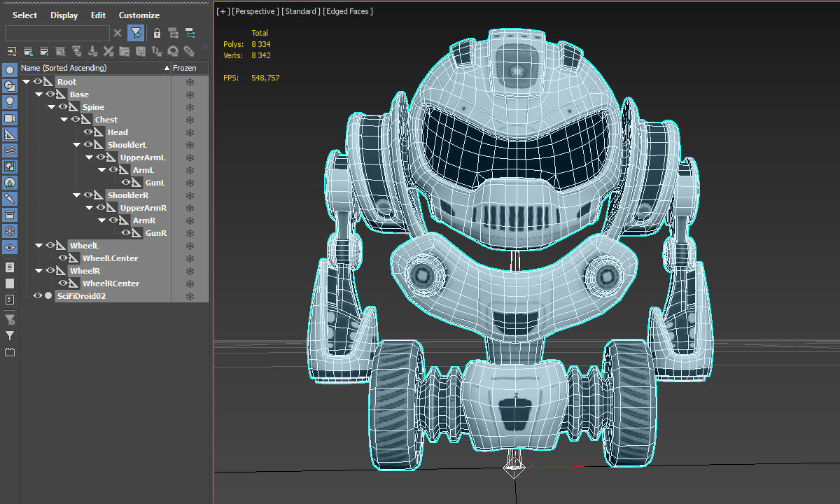The width and height of the screenshot is (840, 504).
Task: Switch to Sort by Layer view icon
Action: 173,33
